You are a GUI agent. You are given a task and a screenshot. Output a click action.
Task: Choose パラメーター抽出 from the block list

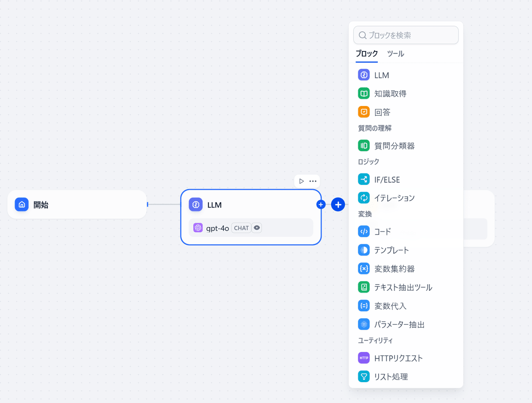tap(399, 325)
